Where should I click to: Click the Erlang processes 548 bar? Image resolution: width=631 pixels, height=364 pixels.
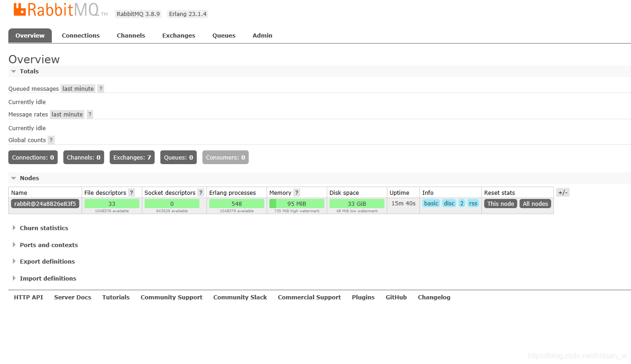click(x=237, y=204)
